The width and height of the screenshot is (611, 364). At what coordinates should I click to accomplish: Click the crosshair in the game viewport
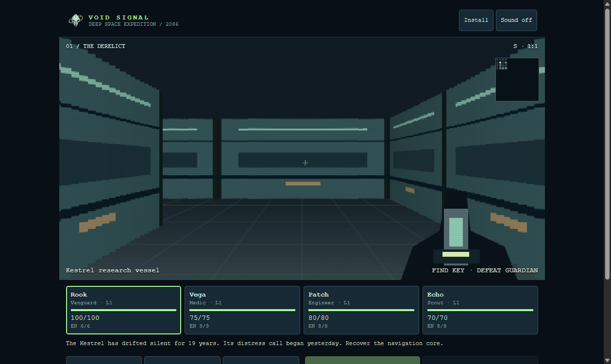pos(305,163)
